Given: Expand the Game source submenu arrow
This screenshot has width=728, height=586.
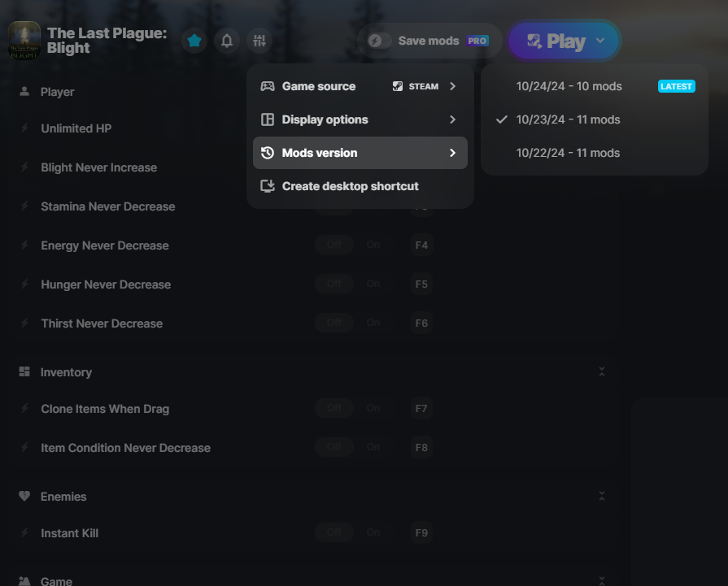Looking at the screenshot, I should 453,86.
